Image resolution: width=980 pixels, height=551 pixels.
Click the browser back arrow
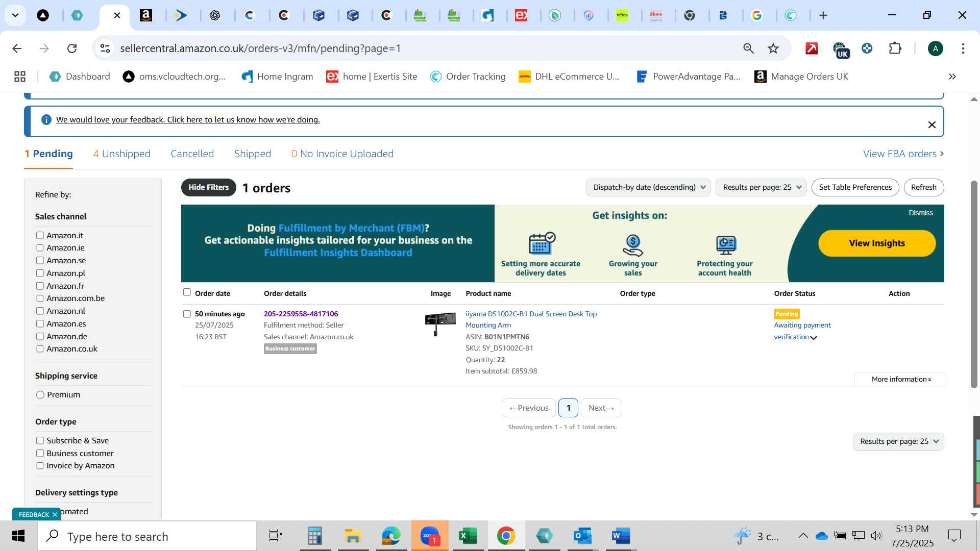(17, 48)
